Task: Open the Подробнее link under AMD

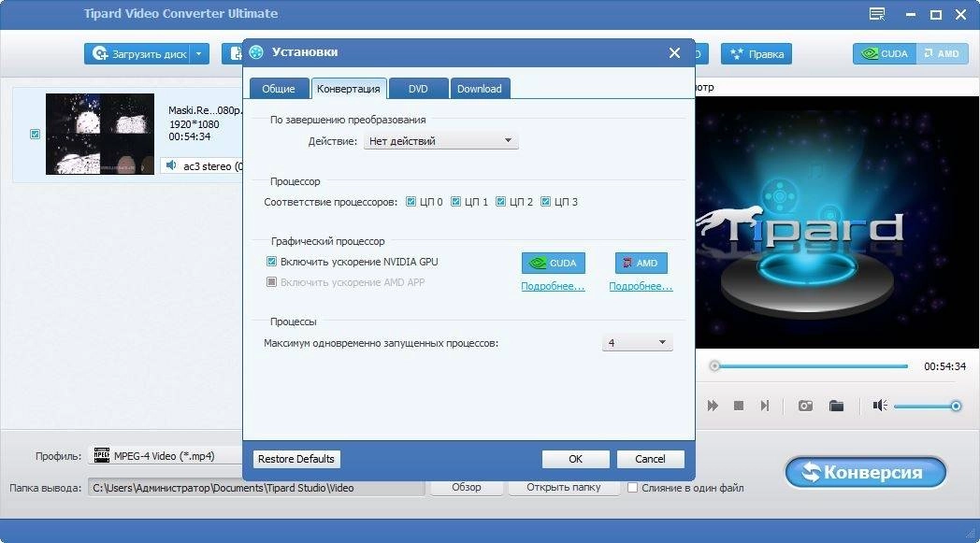Action: pyautogui.click(x=641, y=286)
